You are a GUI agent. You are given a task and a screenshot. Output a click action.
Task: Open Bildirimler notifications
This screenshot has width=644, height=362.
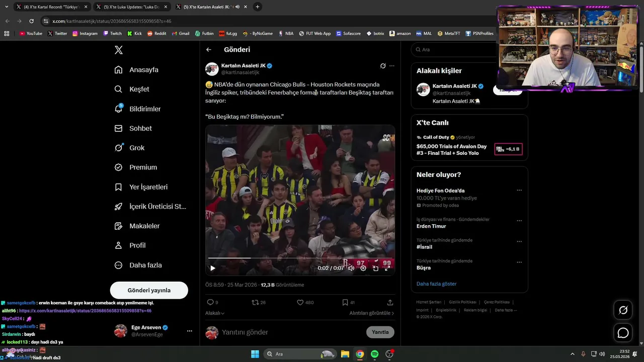click(x=137, y=109)
